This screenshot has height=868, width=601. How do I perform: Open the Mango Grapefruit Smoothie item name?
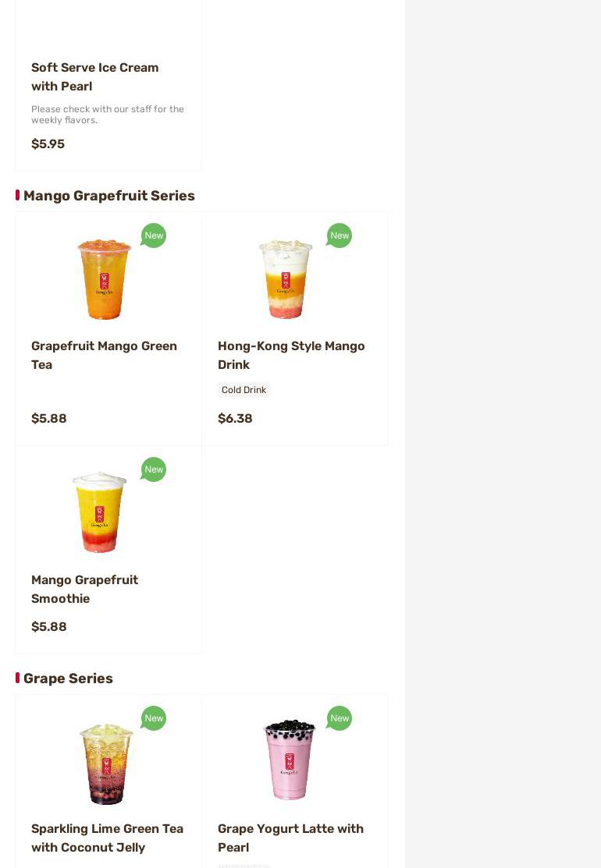pos(84,589)
